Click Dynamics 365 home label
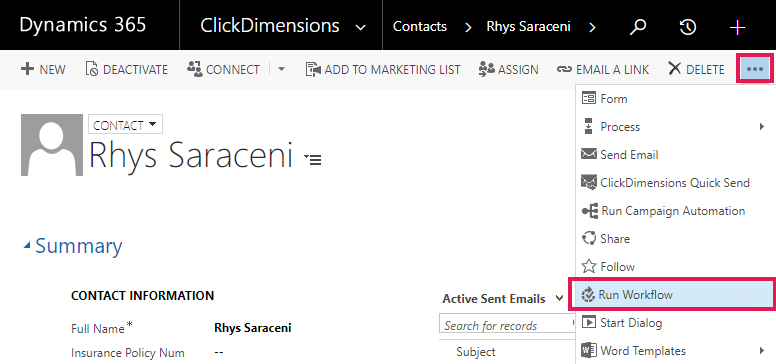 [83, 25]
